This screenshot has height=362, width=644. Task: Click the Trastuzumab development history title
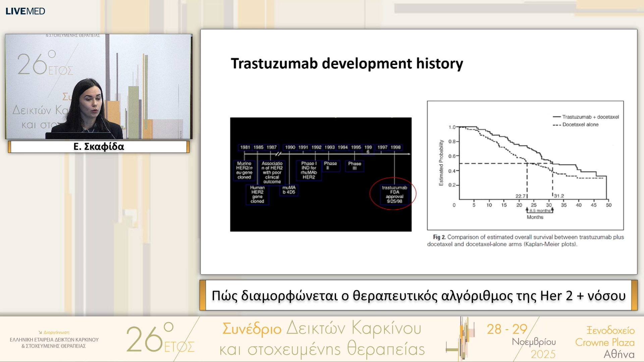pos(347,64)
